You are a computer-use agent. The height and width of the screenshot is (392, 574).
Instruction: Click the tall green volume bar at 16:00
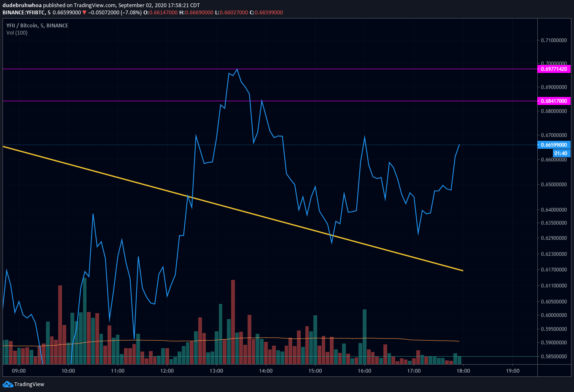(x=364, y=337)
